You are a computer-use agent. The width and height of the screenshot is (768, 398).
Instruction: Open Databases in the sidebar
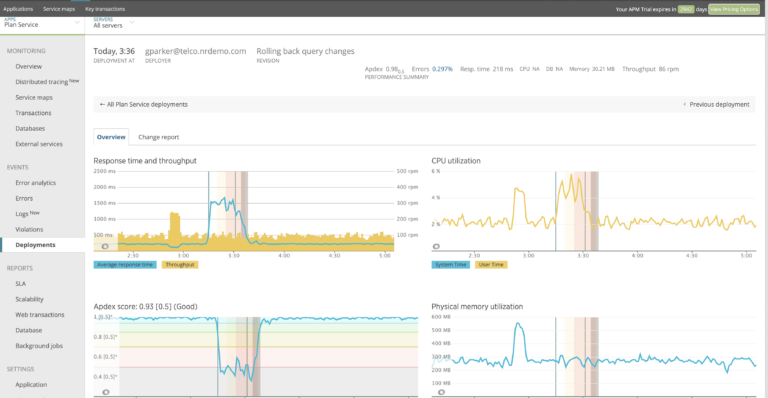30,129
